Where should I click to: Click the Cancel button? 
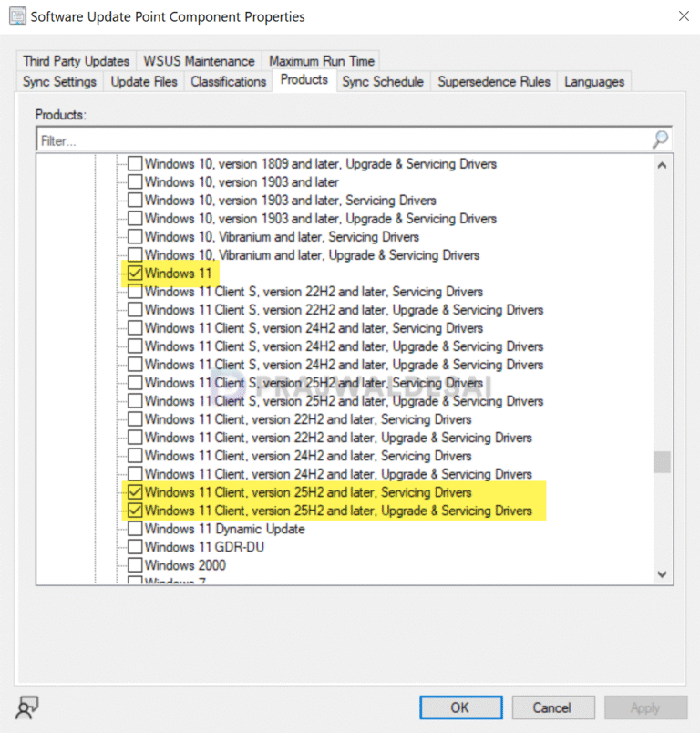[553, 707]
